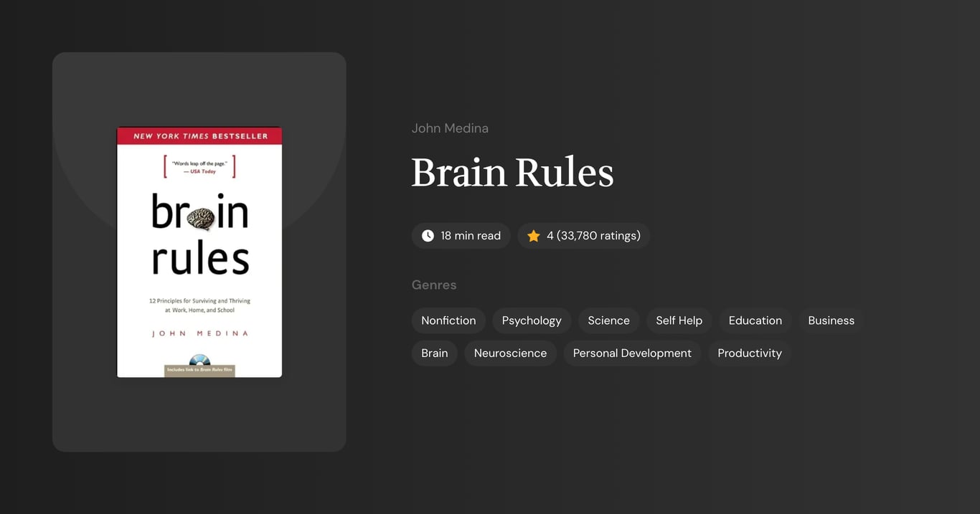Open the Science genre category
Screen dimensions: 980x514
[608, 320]
